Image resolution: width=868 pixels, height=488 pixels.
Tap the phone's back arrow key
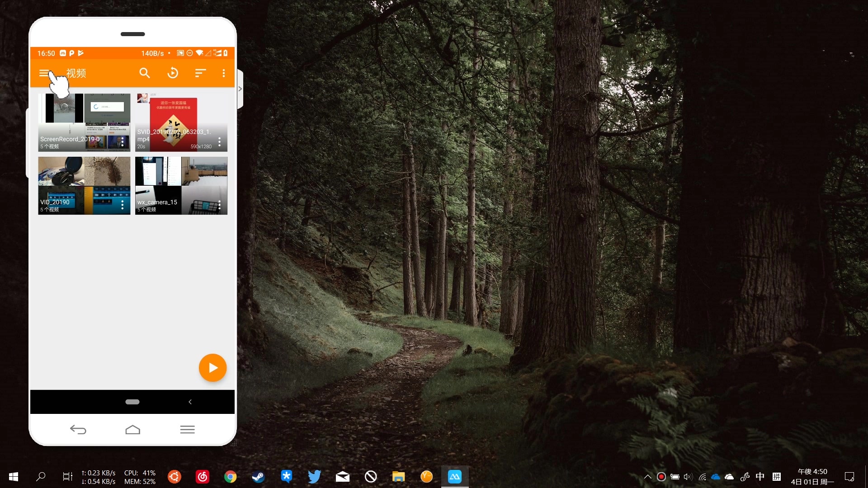78,429
